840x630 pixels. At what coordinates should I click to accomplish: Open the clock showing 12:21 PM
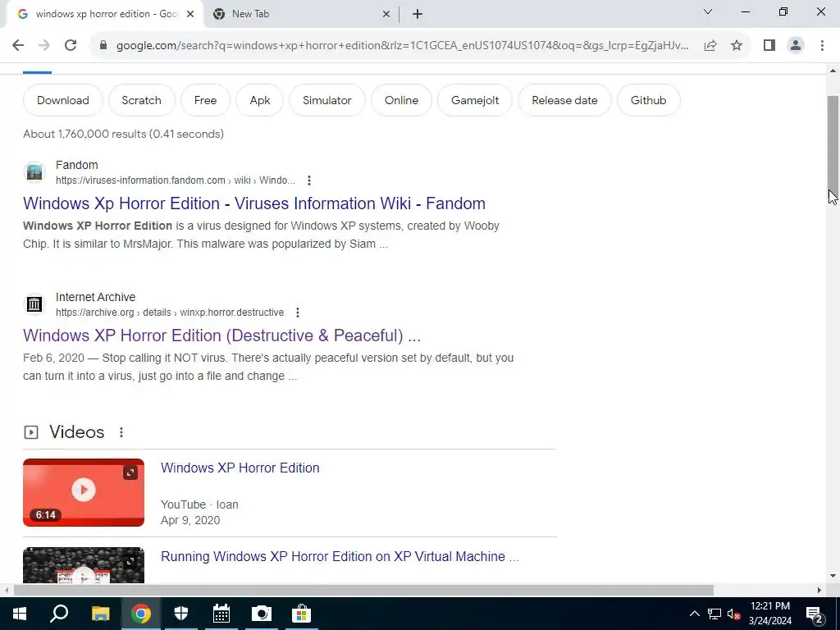click(x=769, y=614)
